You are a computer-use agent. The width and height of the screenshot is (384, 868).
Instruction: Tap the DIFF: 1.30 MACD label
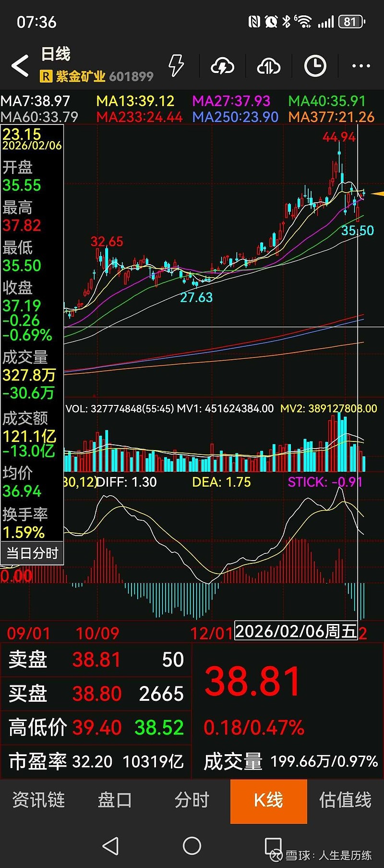point(126,482)
